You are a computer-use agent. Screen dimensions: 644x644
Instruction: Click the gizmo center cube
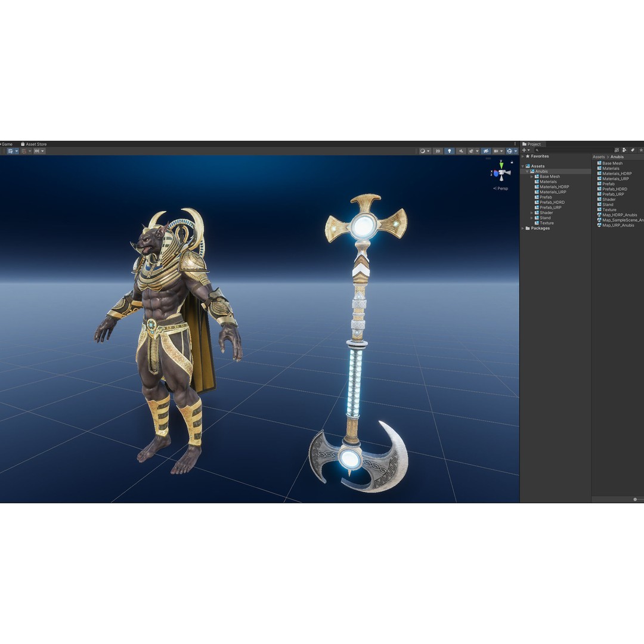coord(502,173)
